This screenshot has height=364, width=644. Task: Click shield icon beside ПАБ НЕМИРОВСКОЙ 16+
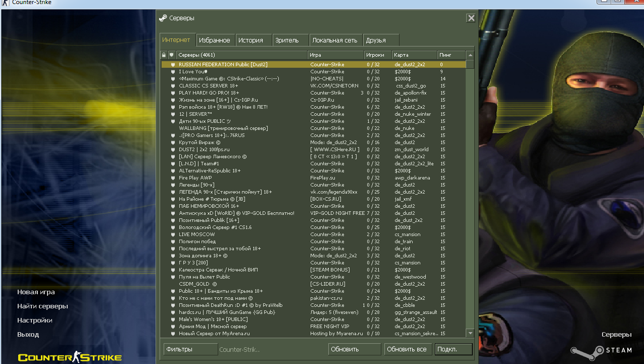click(173, 206)
